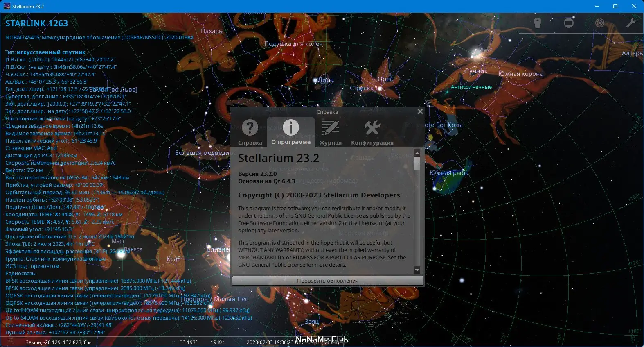Click the scrollbar up arrow in the dialog
Image resolution: width=644 pixels, height=347 pixels.
(x=417, y=153)
